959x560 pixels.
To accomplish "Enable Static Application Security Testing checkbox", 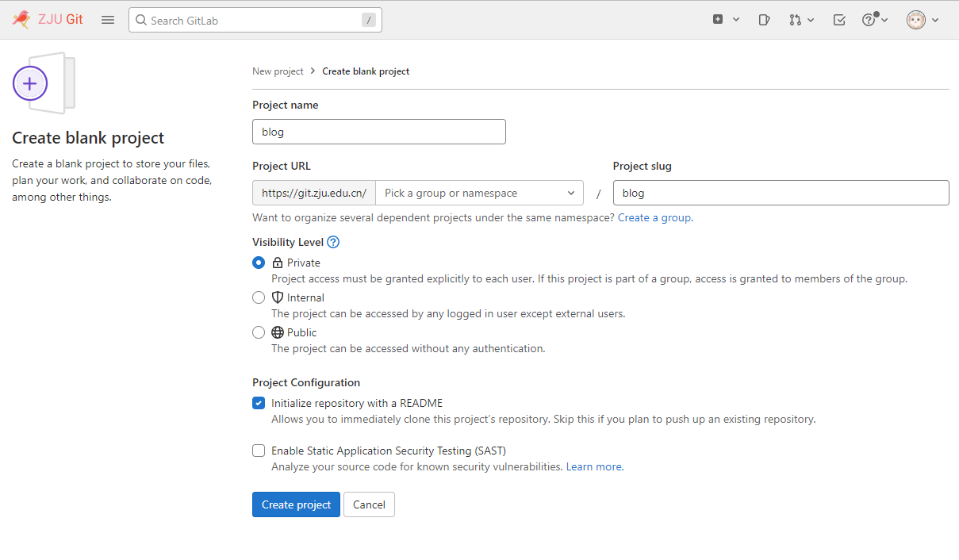I will 259,451.
